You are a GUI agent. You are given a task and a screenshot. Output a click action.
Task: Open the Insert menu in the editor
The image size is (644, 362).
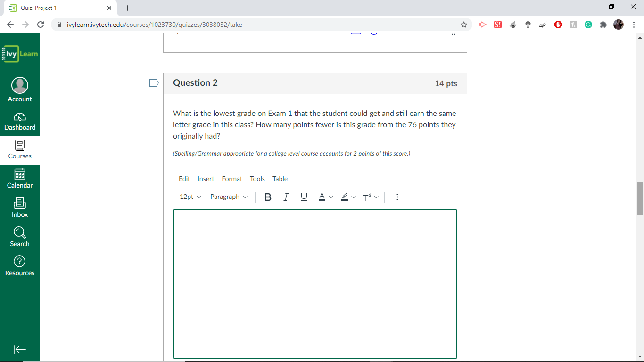click(x=206, y=179)
